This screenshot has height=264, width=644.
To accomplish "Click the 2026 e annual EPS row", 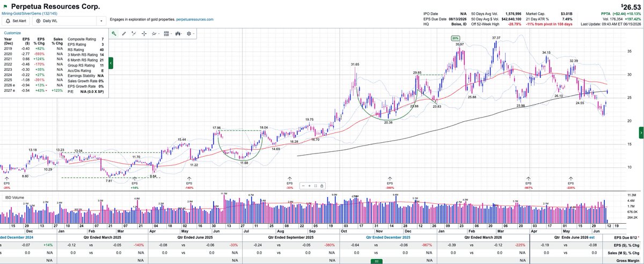I will coord(34,85).
